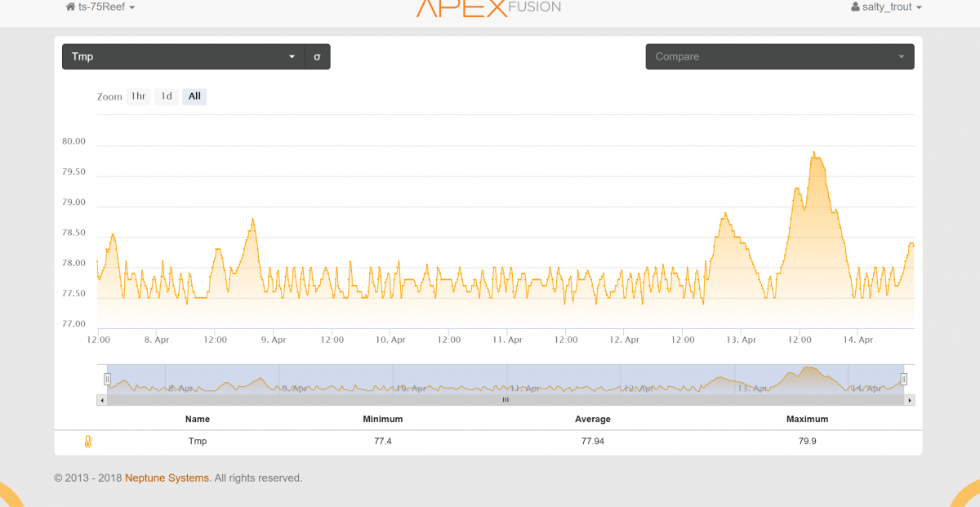Image resolution: width=980 pixels, height=507 pixels.
Task: Open the Neptune Systems link
Action: (167, 478)
